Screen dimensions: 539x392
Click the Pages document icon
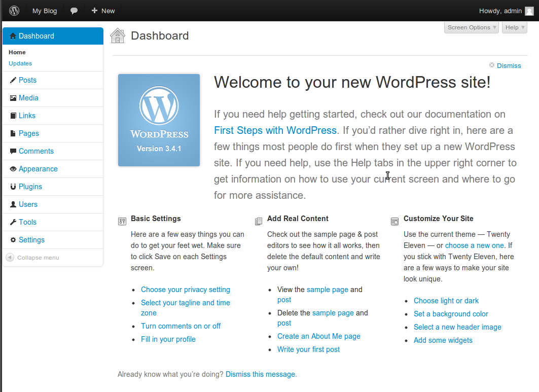(13, 133)
